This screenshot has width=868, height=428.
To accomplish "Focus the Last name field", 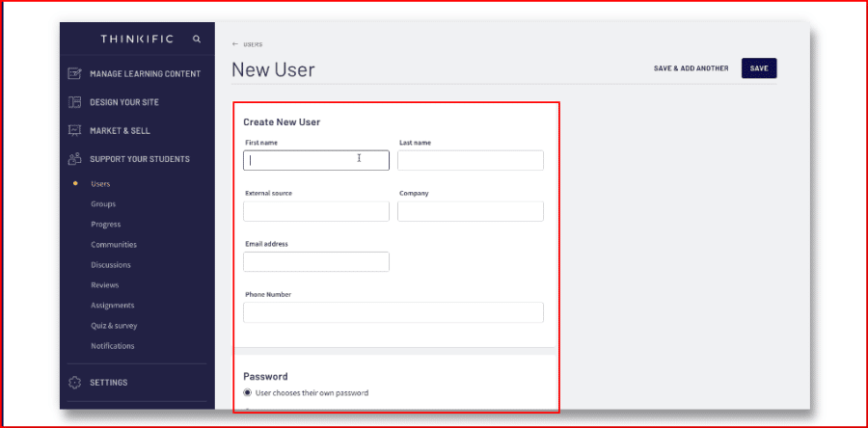I will tap(471, 160).
